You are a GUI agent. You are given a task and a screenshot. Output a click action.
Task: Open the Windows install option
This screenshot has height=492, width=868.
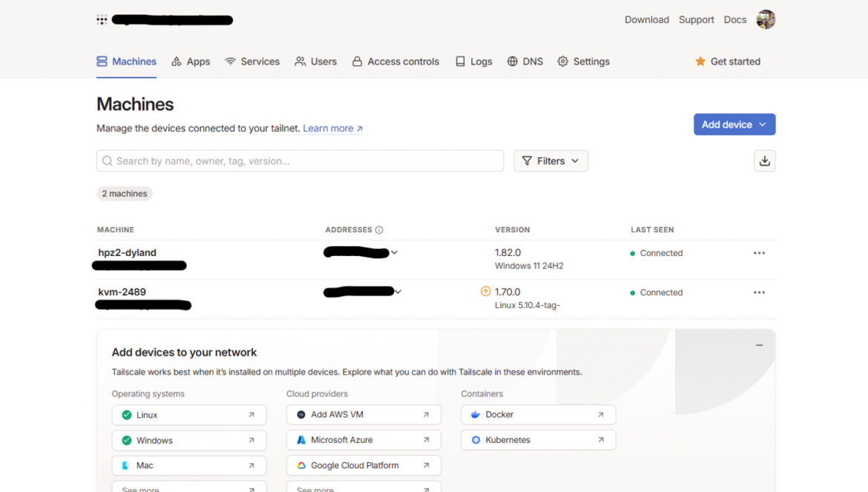click(189, 441)
